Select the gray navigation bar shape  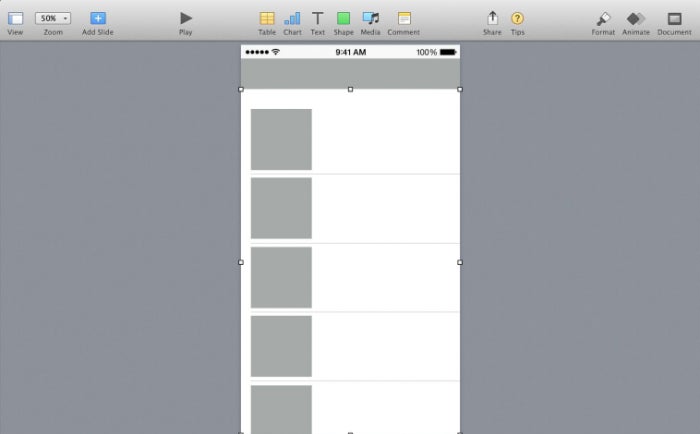350,74
